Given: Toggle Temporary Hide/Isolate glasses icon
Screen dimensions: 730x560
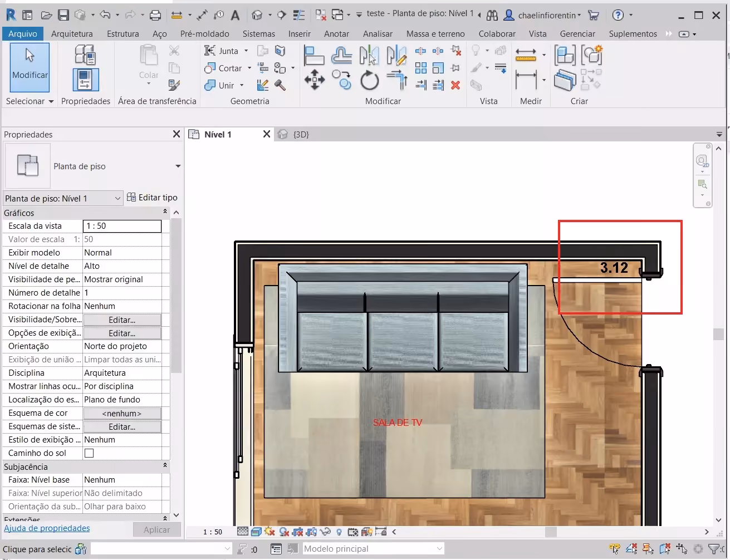Looking at the screenshot, I should click(326, 532).
